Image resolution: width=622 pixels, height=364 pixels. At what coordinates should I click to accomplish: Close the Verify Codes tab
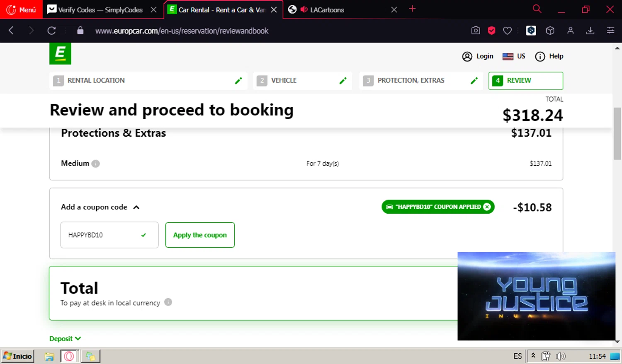tap(153, 10)
